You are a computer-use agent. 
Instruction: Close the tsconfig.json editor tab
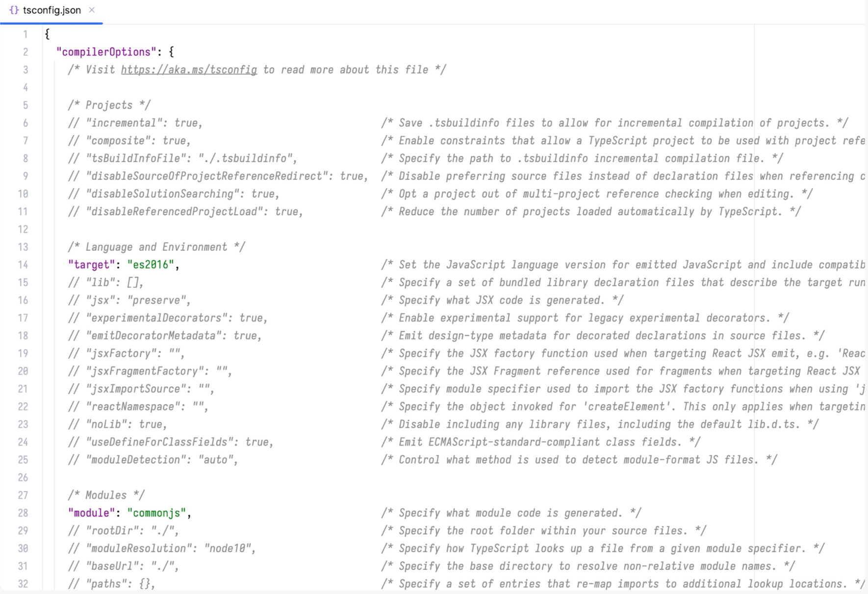pyautogui.click(x=92, y=10)
